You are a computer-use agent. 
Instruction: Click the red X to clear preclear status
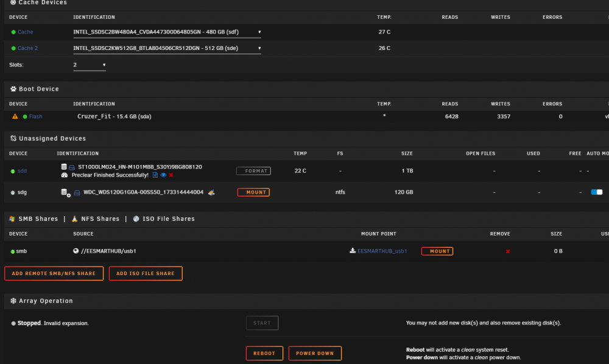[171, 175]
